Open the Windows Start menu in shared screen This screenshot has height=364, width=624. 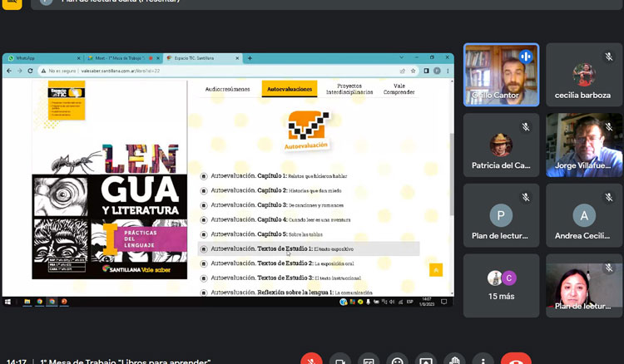point(7,302)
